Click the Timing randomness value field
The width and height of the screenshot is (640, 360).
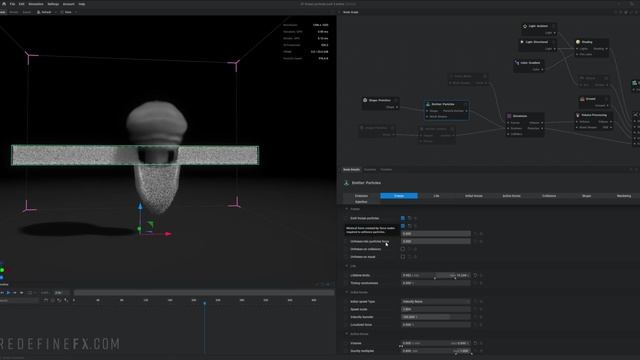(x=436, y=283)
